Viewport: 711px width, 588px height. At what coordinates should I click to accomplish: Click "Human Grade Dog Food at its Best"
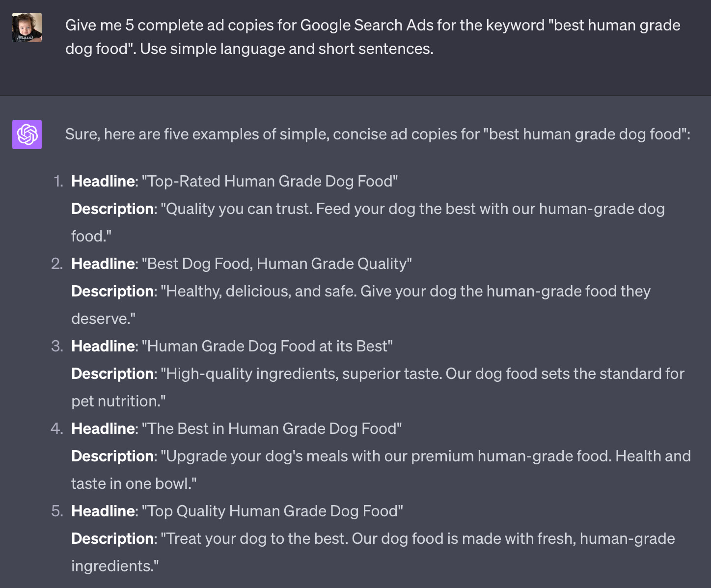click(267, 346)
